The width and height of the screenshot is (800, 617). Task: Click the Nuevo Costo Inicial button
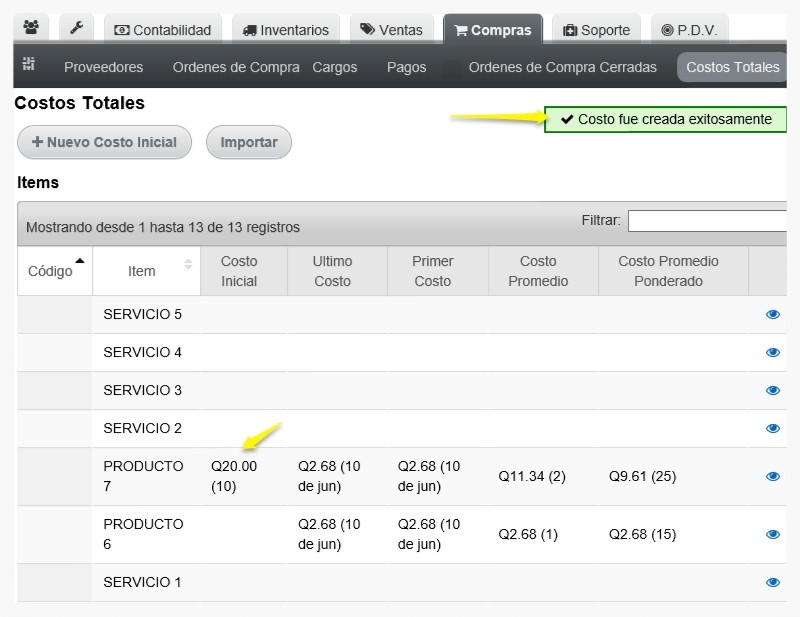point(105,142)
